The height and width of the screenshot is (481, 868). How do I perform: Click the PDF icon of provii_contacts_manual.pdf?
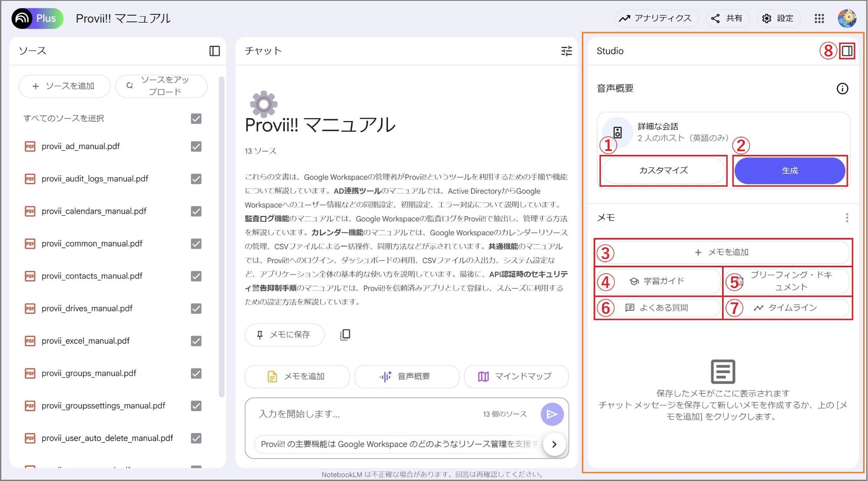point(30,276)
